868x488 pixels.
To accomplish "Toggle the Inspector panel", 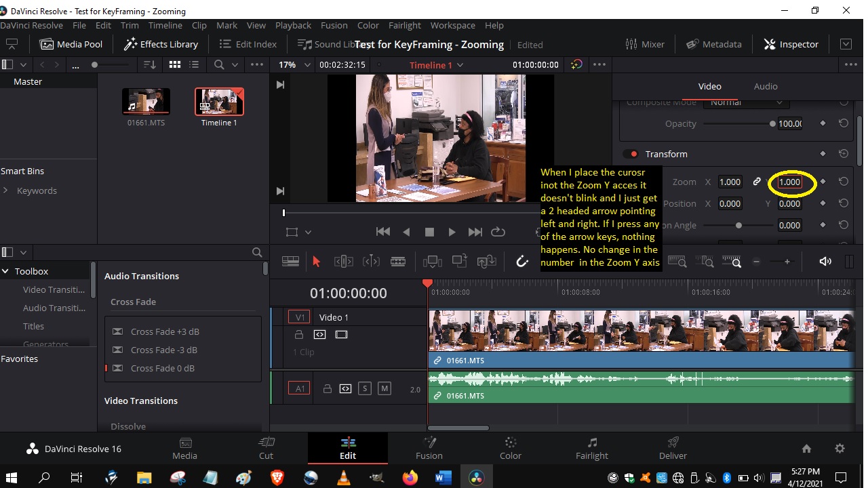I will pyautogui.click(x=791, y=44).
